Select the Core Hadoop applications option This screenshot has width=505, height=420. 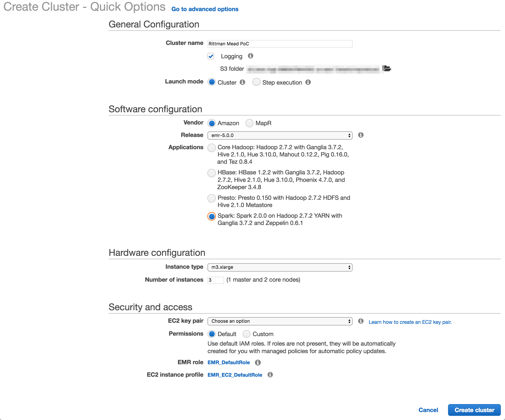(211, 147)
